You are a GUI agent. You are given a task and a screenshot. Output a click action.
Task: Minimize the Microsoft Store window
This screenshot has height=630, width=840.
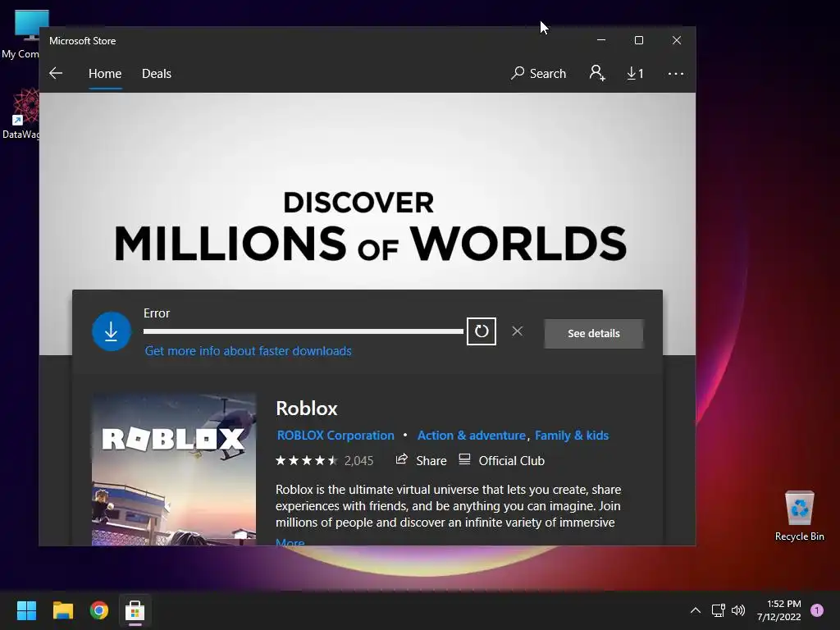pos(601,40)
